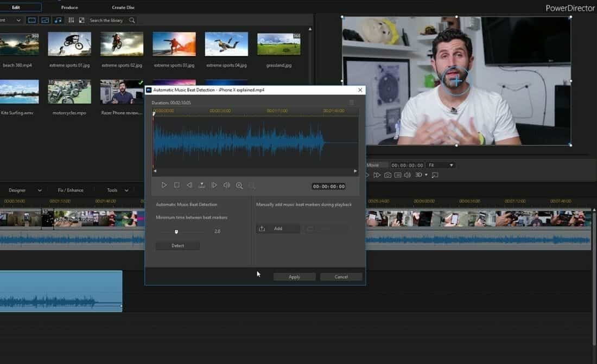Step to previous frame in the beat dialog

click(189, 185)
